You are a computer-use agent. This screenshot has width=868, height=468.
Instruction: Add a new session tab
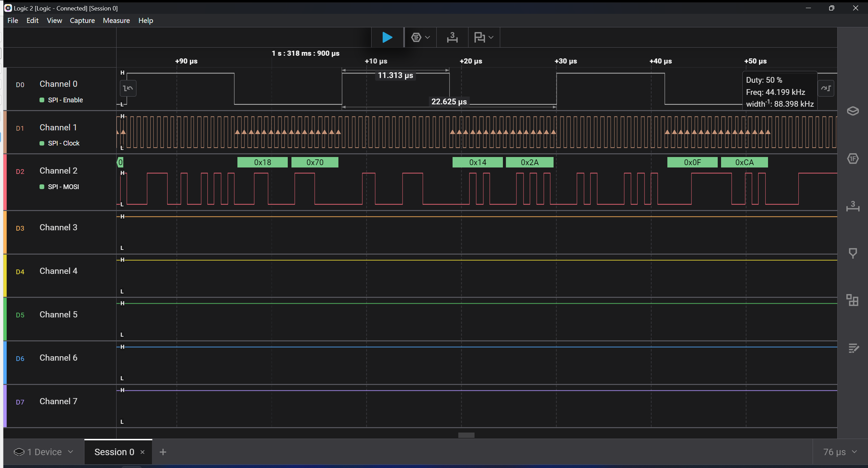coord(163,452)
